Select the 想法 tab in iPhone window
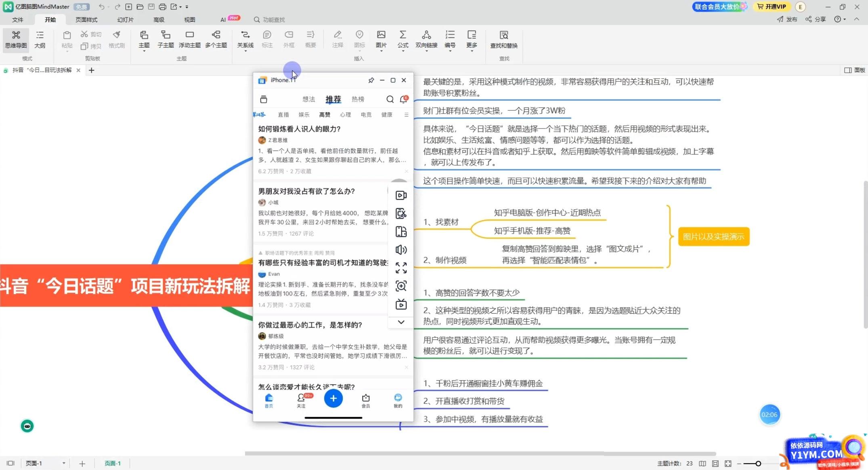 (309, 99)
